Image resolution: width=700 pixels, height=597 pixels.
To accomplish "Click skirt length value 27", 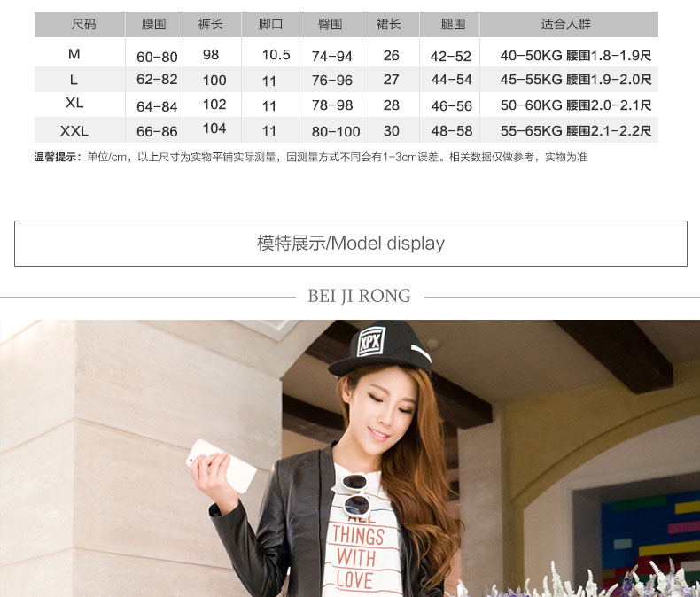I will tap(391, 80).
